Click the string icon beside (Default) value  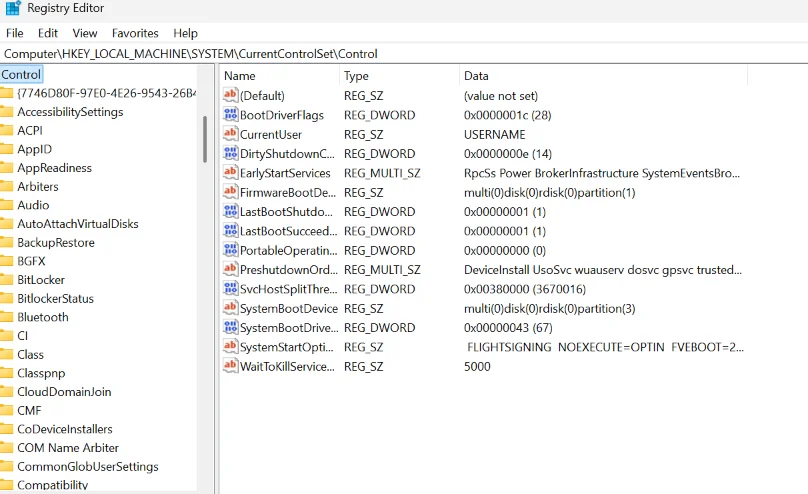[x=230, y=95]
